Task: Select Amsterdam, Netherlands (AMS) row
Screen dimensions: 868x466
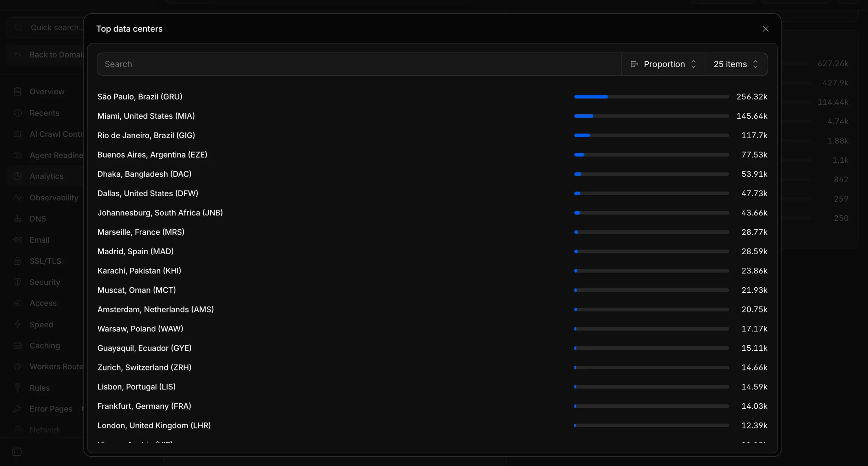Action: [432, 309]
